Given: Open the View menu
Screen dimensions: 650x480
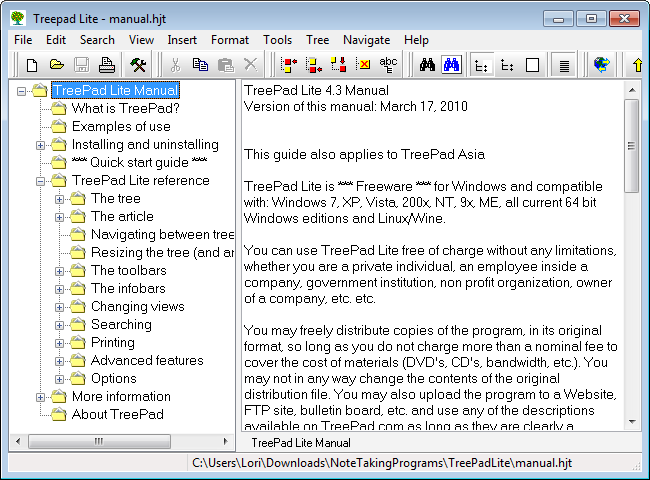Looking at the screenshot, I should click(141, 40).
